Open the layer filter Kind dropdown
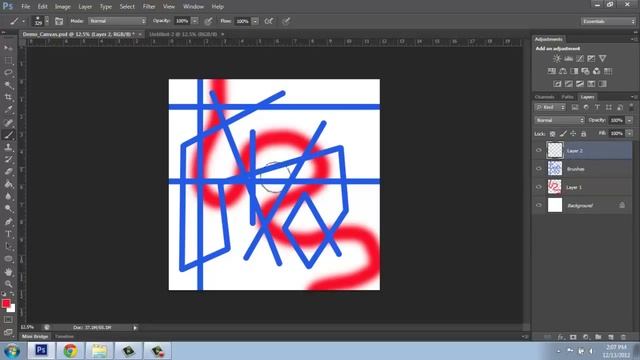 click(550, 107)
